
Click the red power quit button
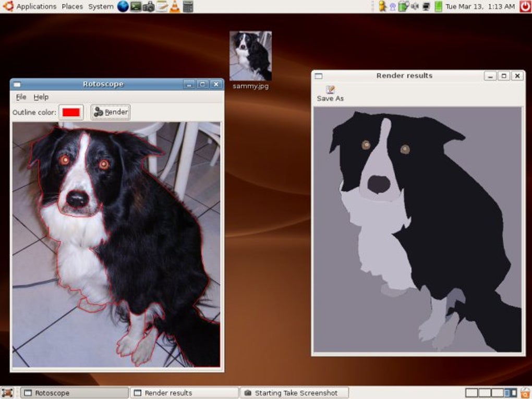tap(525, 6)
